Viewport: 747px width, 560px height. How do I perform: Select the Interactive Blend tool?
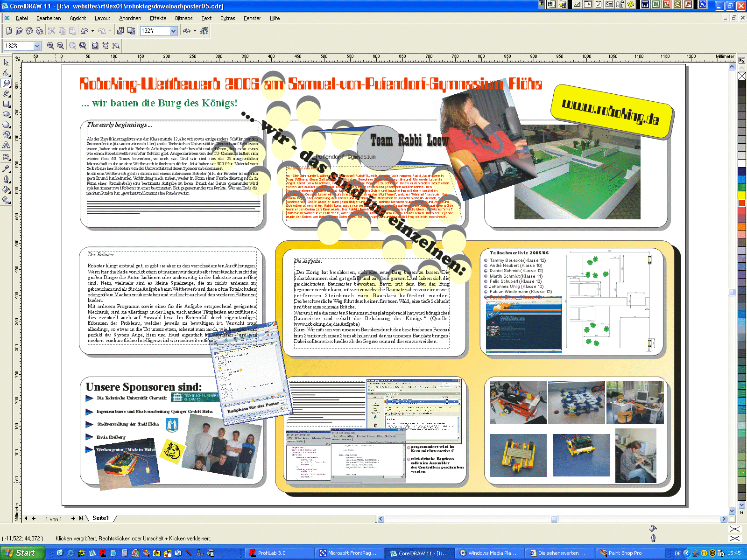(6, 157)
